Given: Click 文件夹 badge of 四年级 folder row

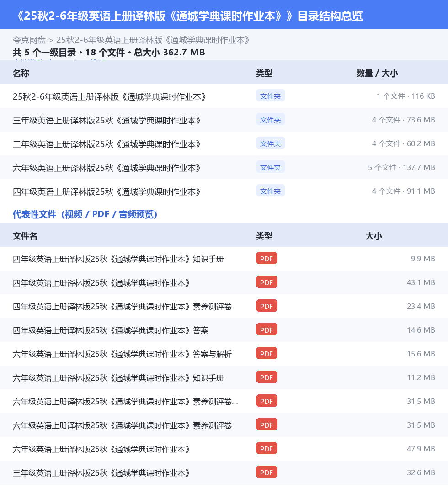Looking at the screenshot, I should (270, 191).
